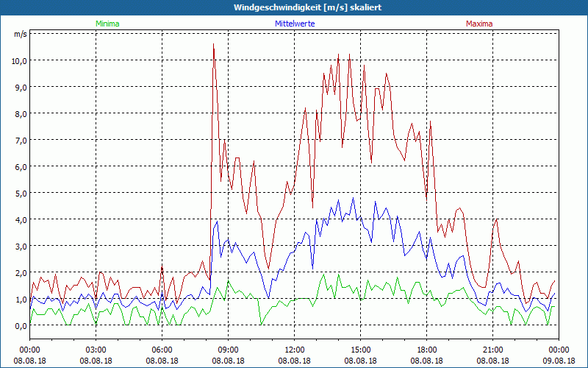Click the '4,0' y-axis value
Screen dimensions: 588x368
coord(21,219)
